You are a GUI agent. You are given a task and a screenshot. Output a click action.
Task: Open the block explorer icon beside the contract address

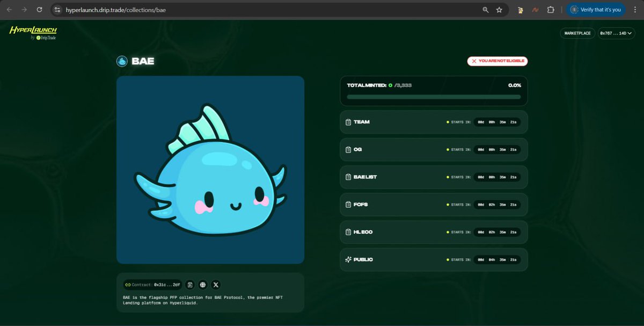click(x=190, y=285)
